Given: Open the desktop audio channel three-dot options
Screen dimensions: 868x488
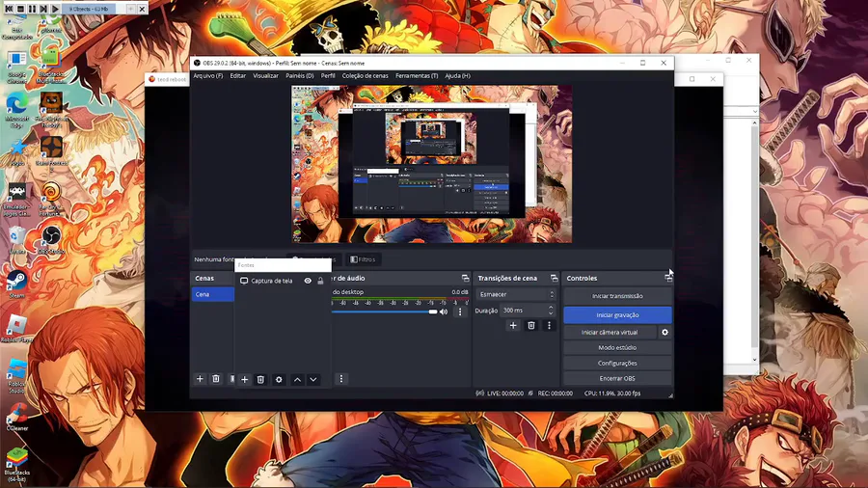Looking at the screenshot, I should [x=459, y=312].
